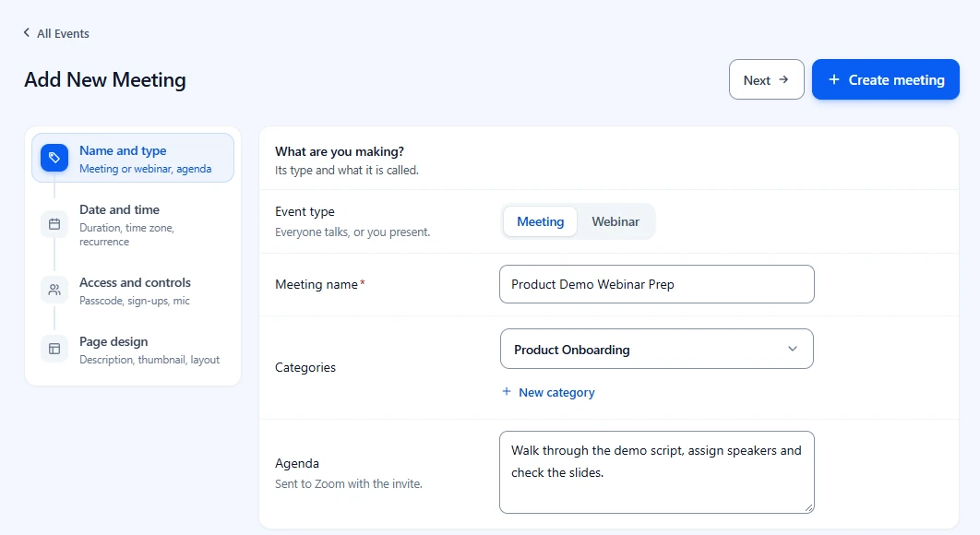Click the tag icon for Name and type
The image size is (980, 535).
pos(54,158)
